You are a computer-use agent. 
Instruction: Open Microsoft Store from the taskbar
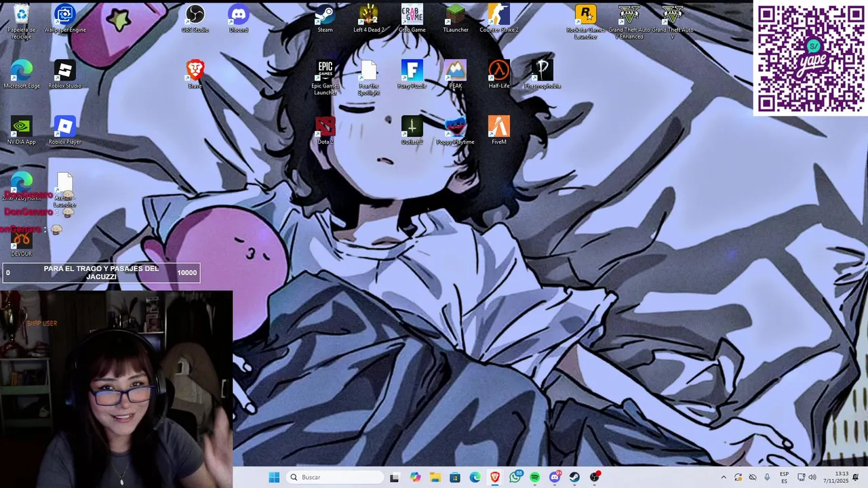455,477
